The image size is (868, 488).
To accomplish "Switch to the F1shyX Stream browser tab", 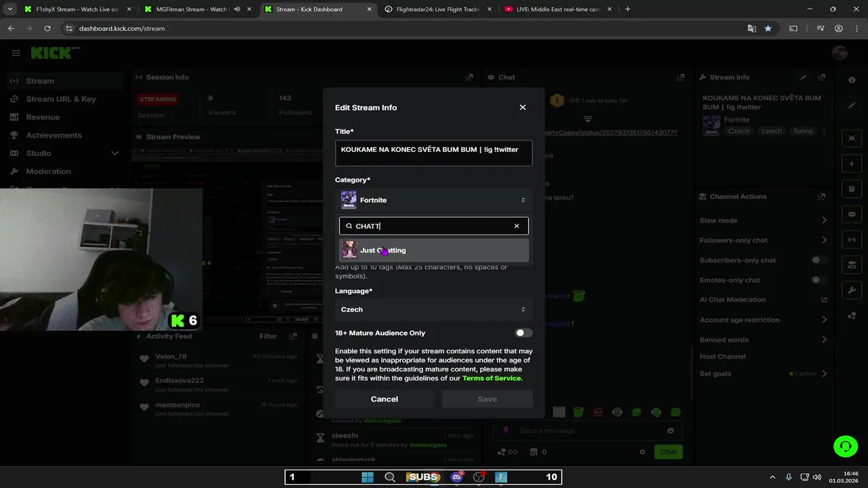I will [x=77, y=9].
